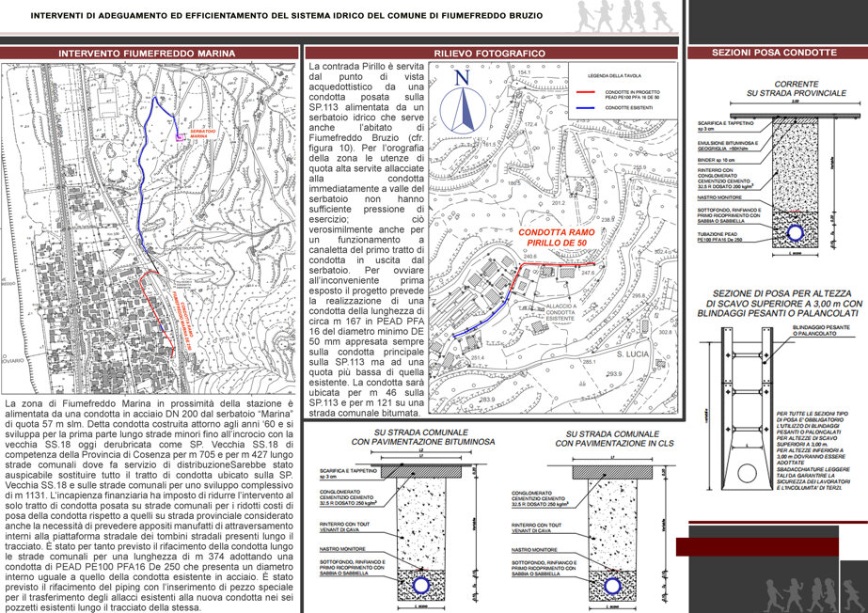Click the blue pipe circle in Corrente section

tap(796, 233)
